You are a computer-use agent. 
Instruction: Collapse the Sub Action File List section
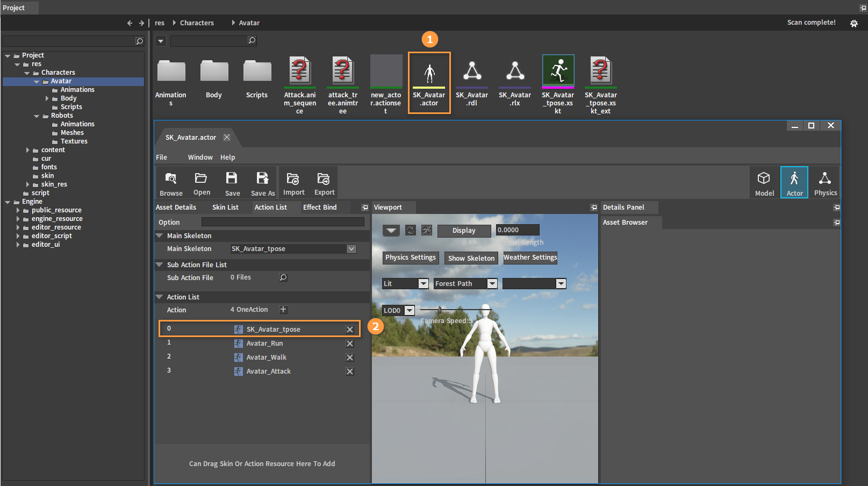click(x=160, y=265)
